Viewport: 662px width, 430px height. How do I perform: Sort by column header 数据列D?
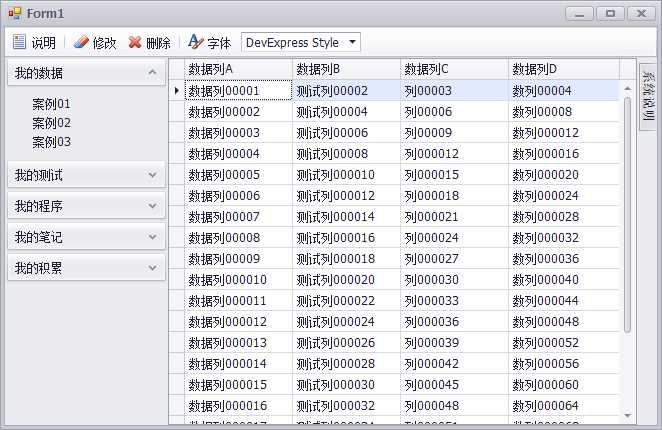point(564,69)
